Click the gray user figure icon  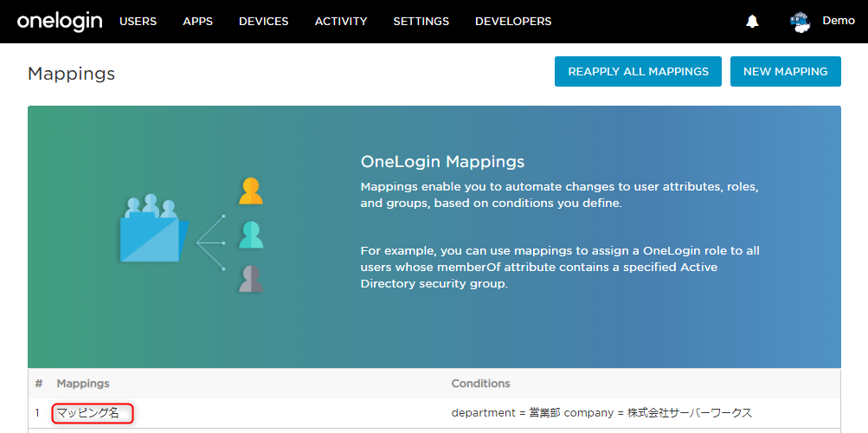point(251,279)
